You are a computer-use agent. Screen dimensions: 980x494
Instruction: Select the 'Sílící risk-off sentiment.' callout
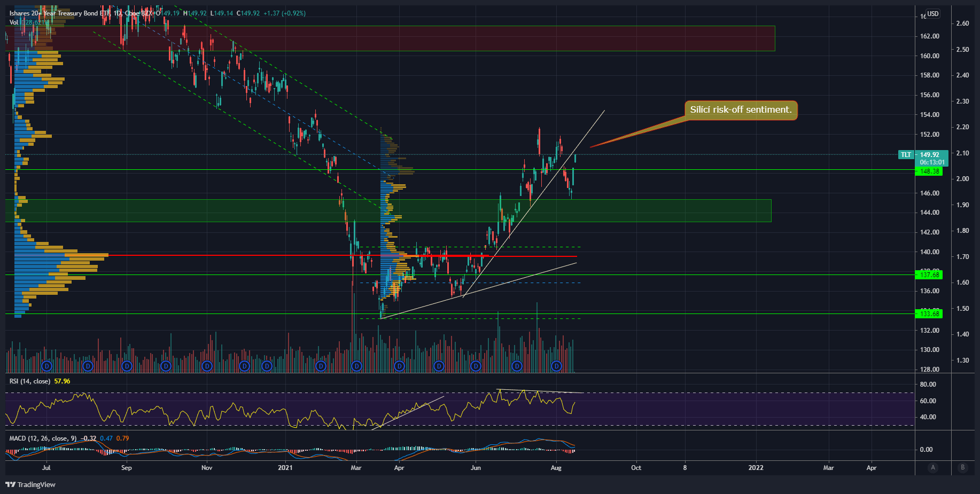point(741,110)
